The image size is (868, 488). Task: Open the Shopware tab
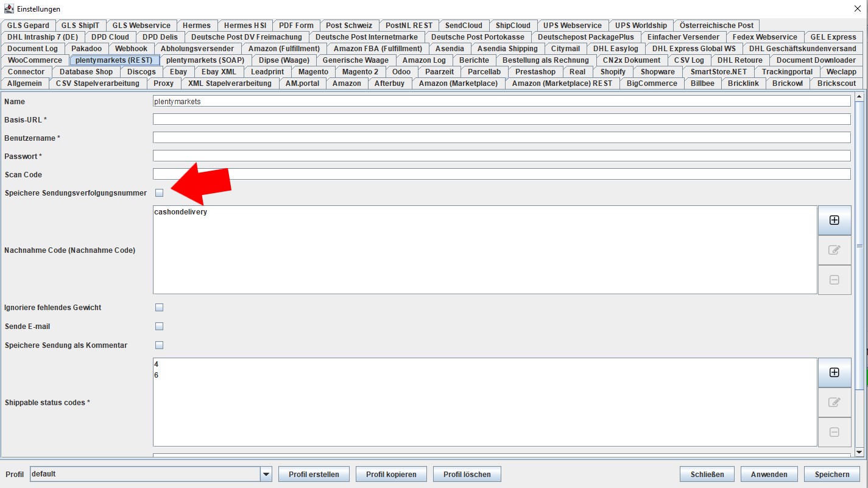tap(658, 72)
